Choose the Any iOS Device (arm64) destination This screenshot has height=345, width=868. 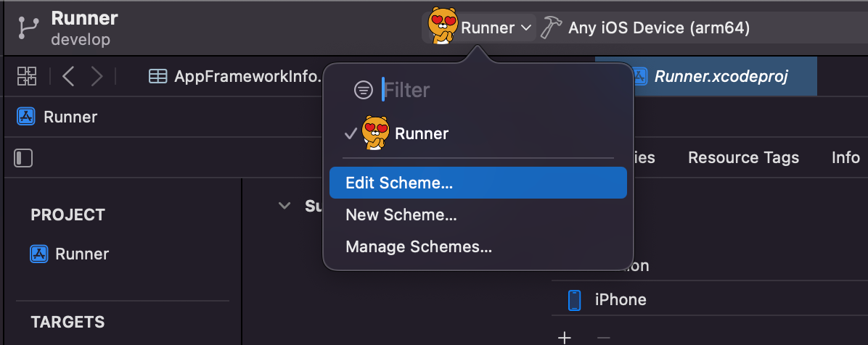[659, 28]
